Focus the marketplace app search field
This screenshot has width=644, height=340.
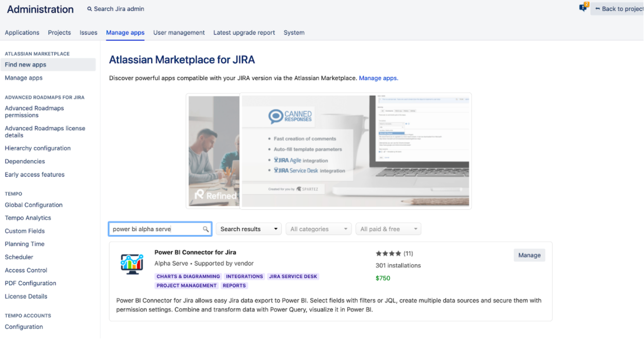pyautogui.click(x=160, y=229)
